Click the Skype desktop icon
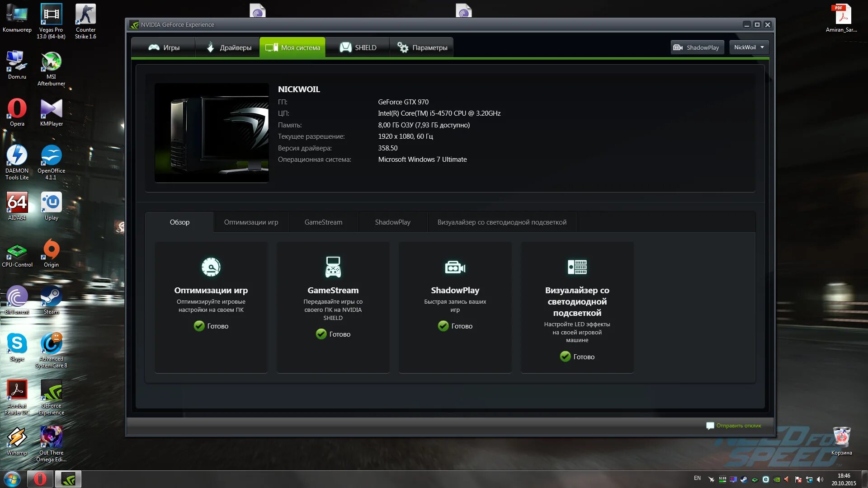Screen dimensions: 868x488 click(17, 347)
